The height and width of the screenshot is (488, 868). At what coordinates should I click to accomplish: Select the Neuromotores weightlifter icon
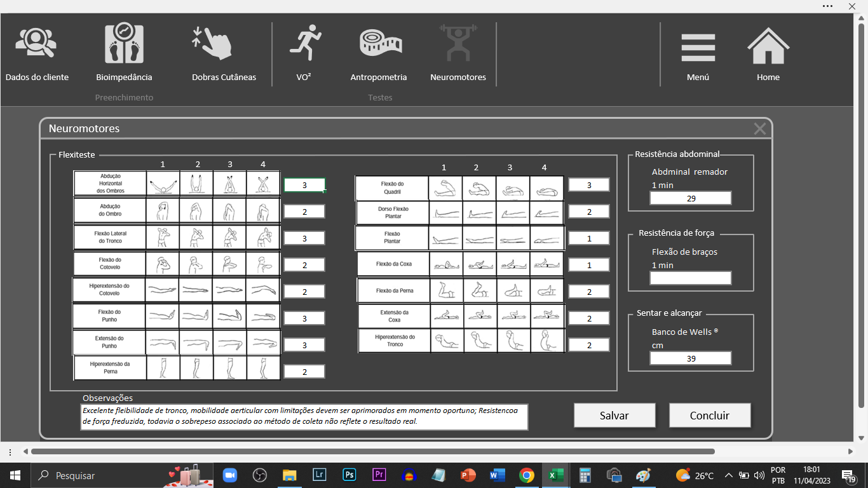point(458,43)
